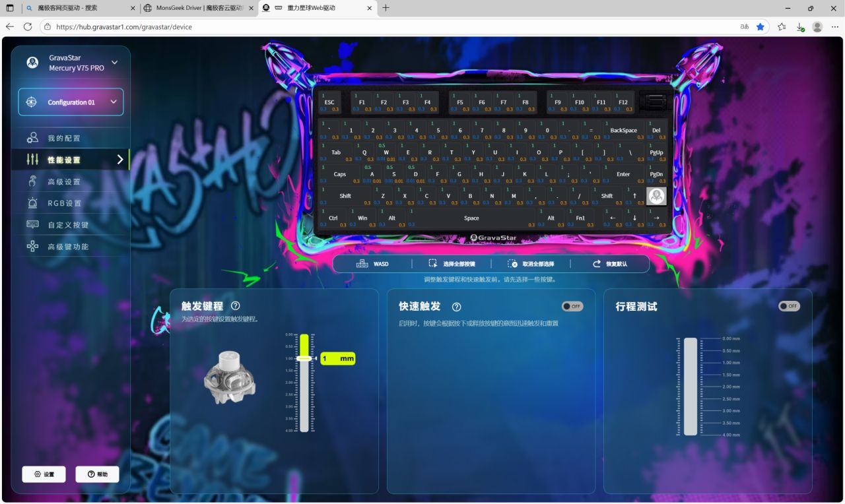Open a new browser tab
845x504 pixels.
[x=386, y=8]
